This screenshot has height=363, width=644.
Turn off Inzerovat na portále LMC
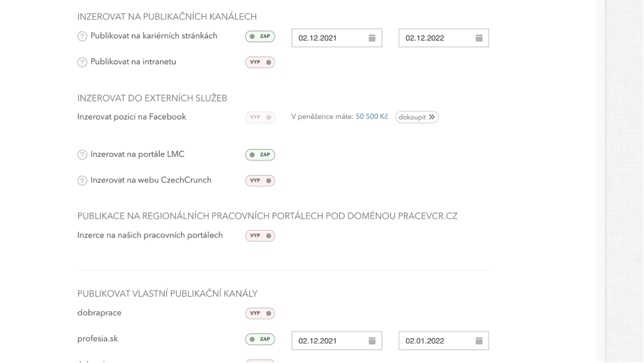[x=260, y=155]
